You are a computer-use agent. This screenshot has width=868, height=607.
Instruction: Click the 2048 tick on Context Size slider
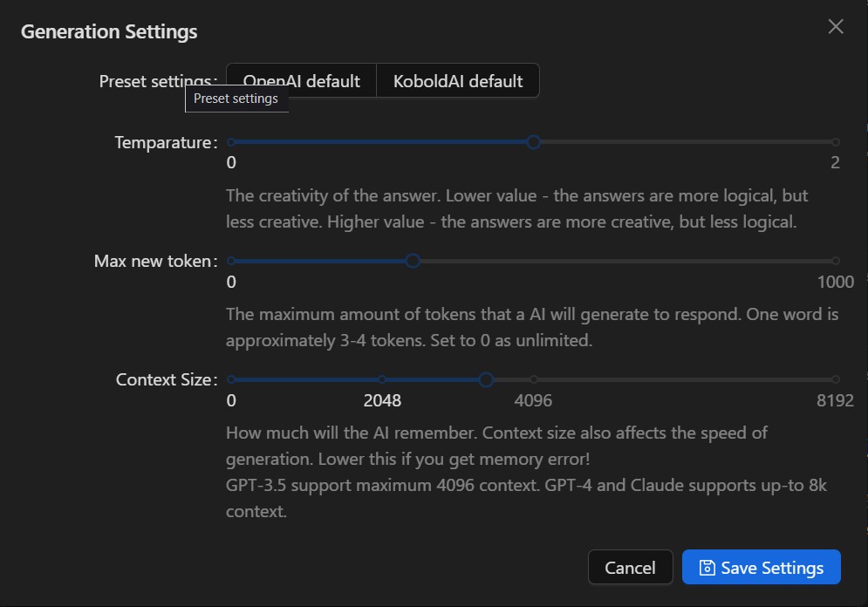pos(380,379)
